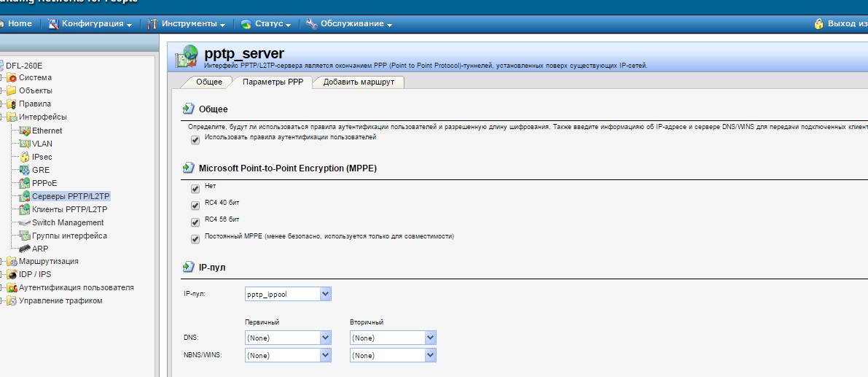Select Switch Management in the tree
The image size is (868, 377).
click(68, 222)
